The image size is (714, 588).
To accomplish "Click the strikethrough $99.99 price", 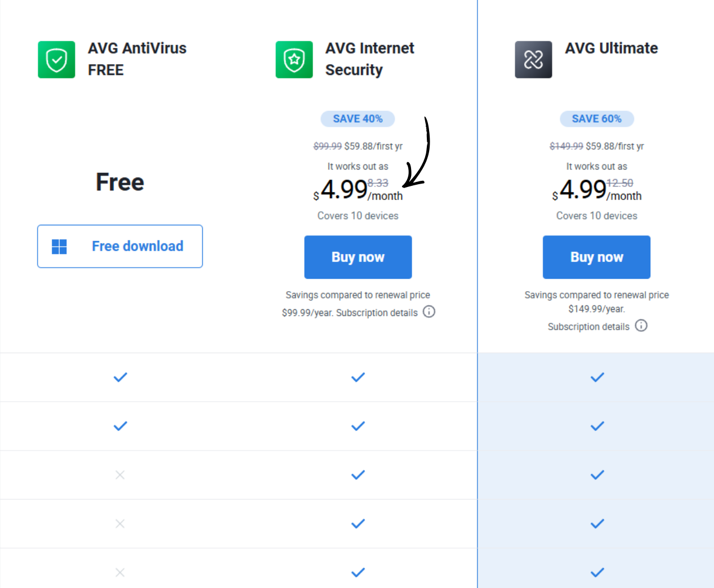I will [328, 146].
